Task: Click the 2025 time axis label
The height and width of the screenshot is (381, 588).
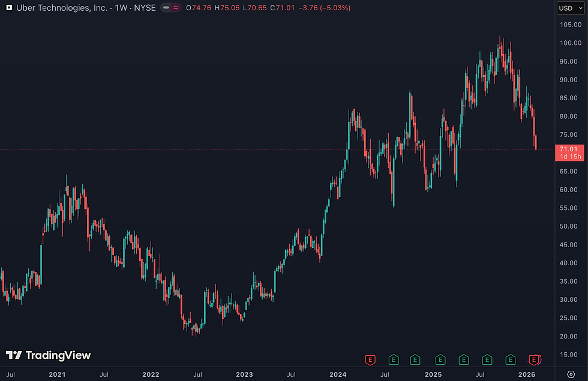Action: 433,374
